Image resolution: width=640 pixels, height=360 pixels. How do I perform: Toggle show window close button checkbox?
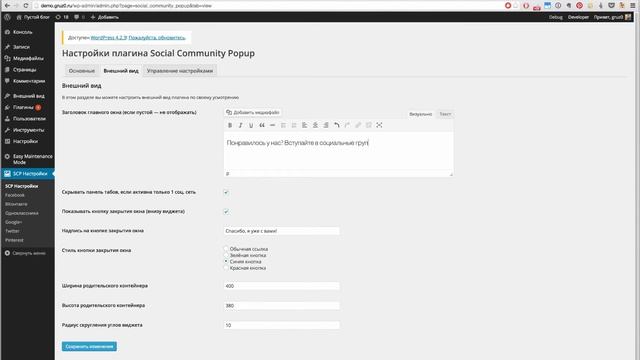tap(226, 211)
